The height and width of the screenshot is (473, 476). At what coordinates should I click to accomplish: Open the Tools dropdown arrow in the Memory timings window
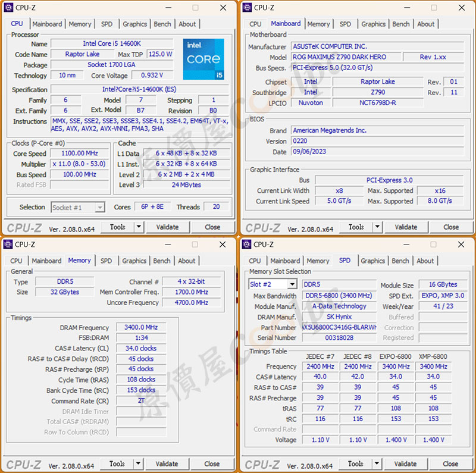point(138,463)
